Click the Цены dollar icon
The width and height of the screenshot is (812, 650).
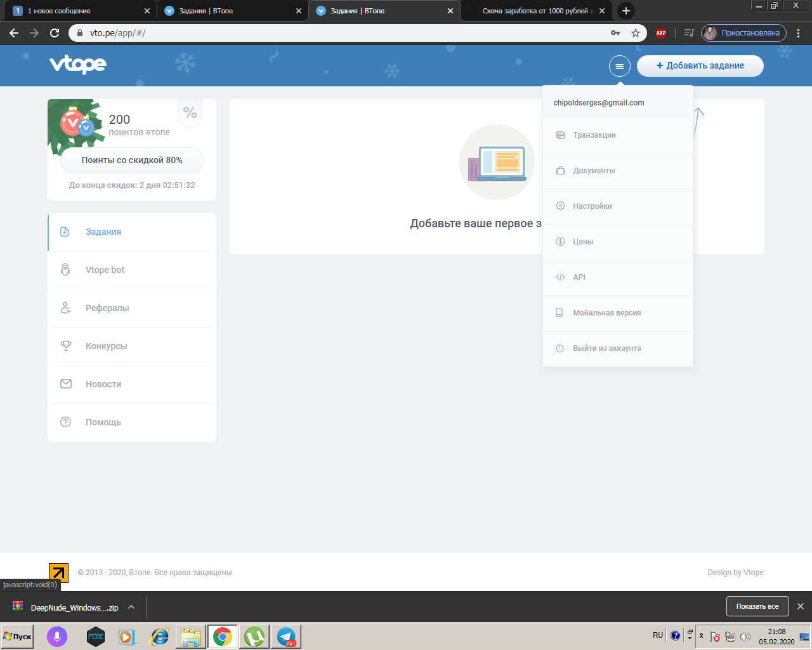(560, 242)
